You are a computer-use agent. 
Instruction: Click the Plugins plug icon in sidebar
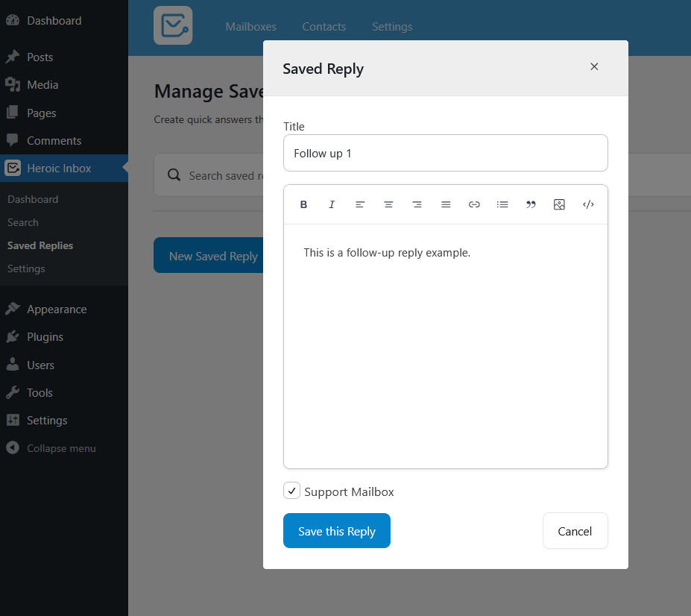13,336
